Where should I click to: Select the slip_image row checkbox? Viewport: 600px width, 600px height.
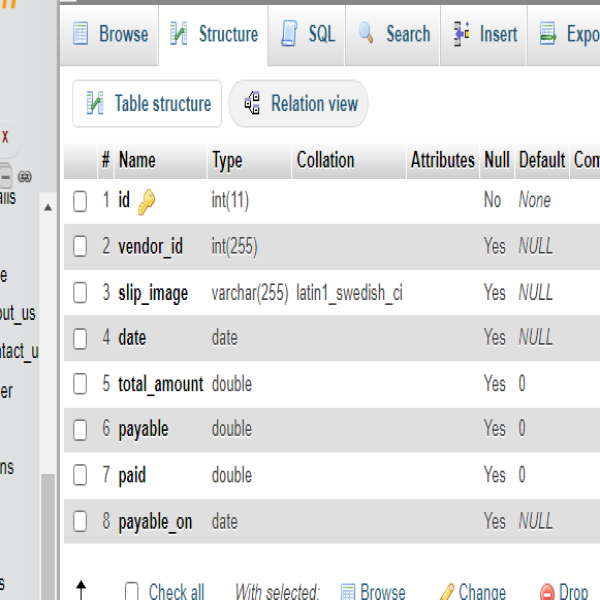click(x=81, y=293)
